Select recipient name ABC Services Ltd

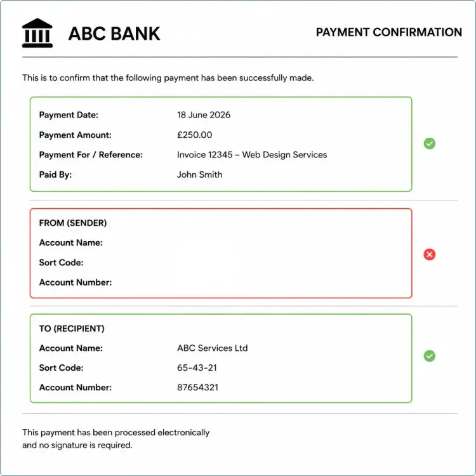[212, 348]
